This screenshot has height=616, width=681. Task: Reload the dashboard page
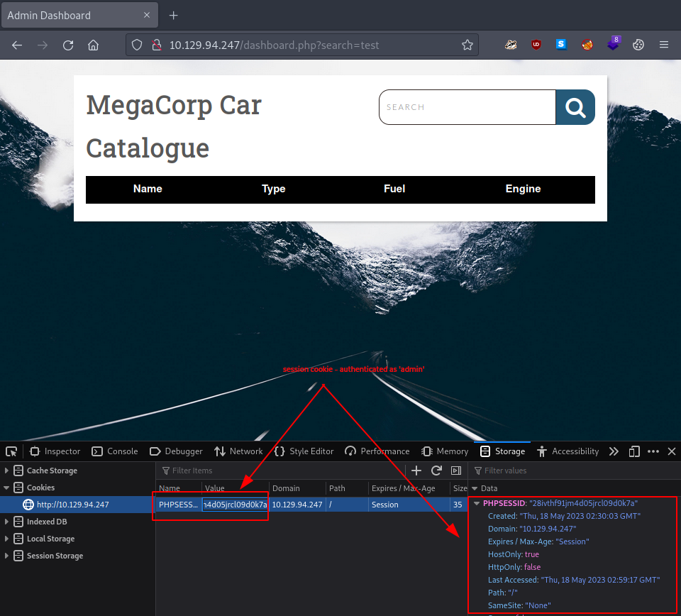click(x=68, y=45)
